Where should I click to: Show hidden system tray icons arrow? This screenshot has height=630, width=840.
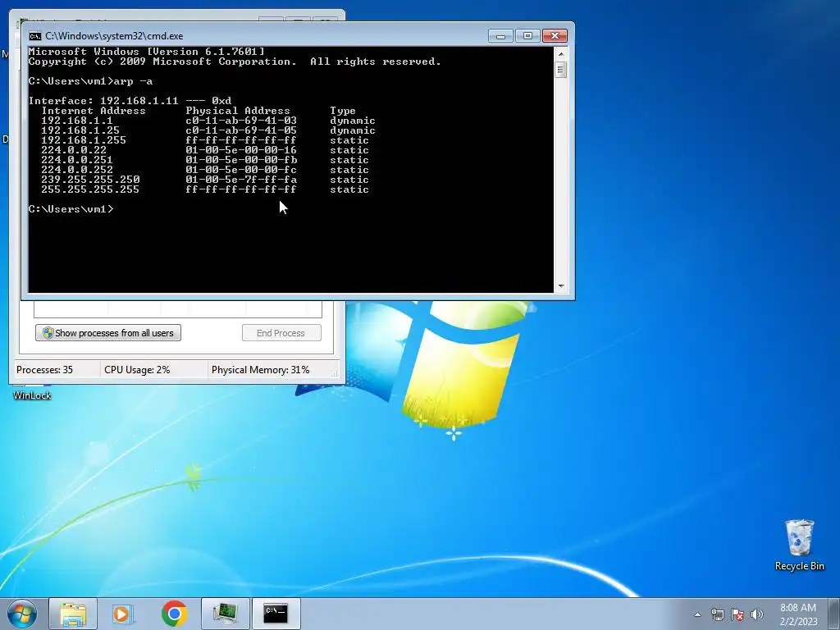tap(697, 614)
